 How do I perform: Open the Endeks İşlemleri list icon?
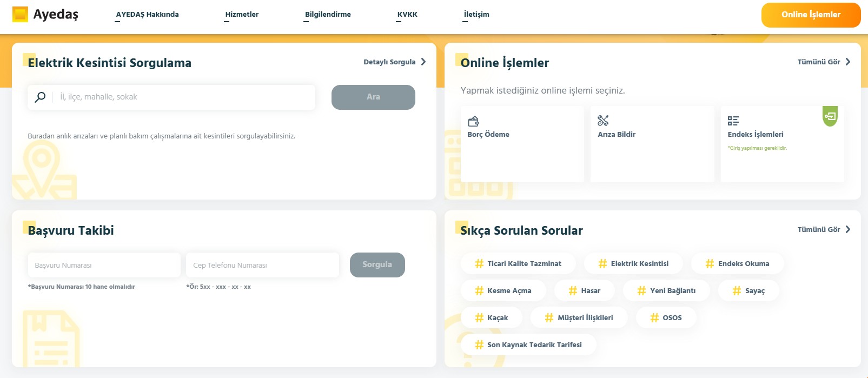[x=733, y=121]
